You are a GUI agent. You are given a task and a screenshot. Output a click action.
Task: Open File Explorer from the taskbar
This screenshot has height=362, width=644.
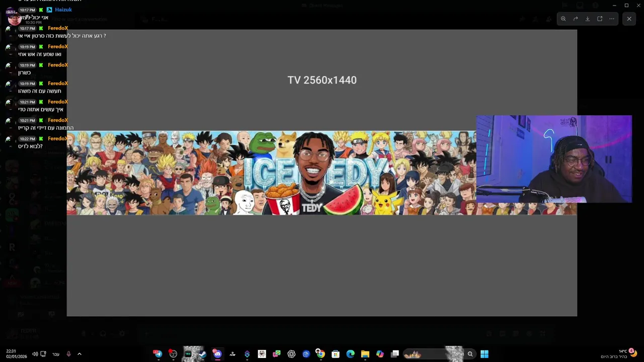365,354
